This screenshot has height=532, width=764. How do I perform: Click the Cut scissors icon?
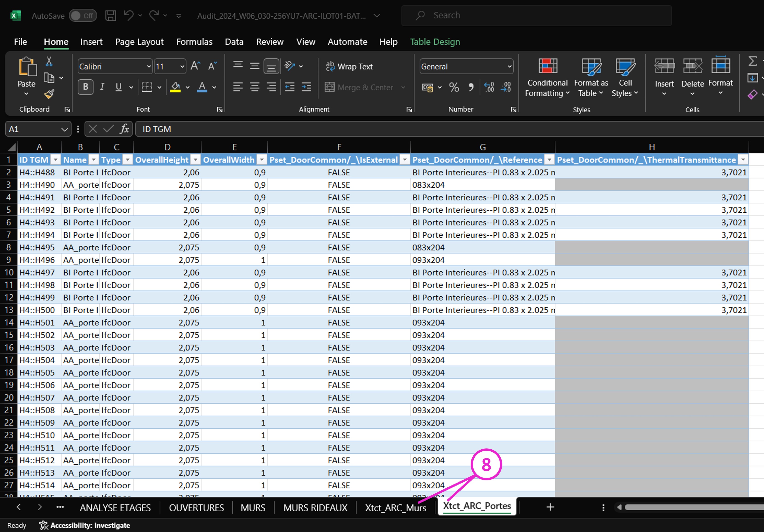click(x=49, y=61)
